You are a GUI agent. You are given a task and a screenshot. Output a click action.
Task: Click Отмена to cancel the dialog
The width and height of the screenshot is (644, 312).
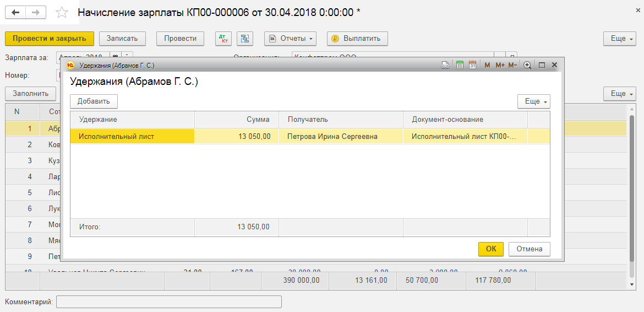(530, 249)
